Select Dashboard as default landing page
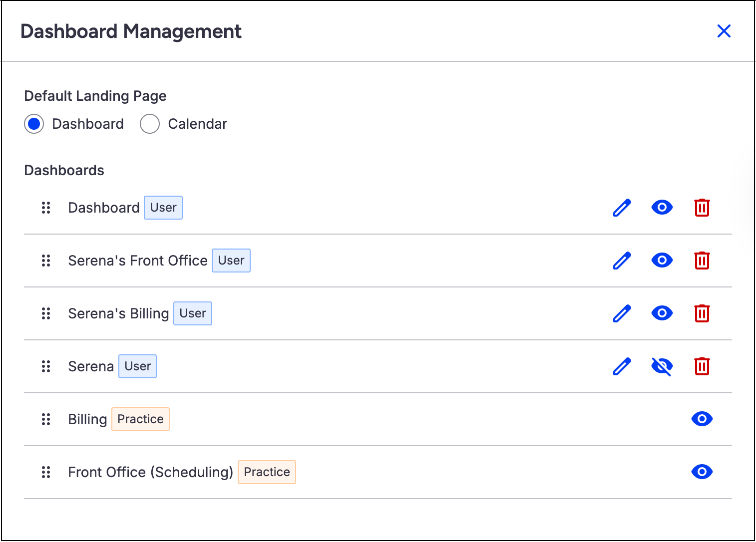This screenshot has width=756, height=542. tap(34, 124)
